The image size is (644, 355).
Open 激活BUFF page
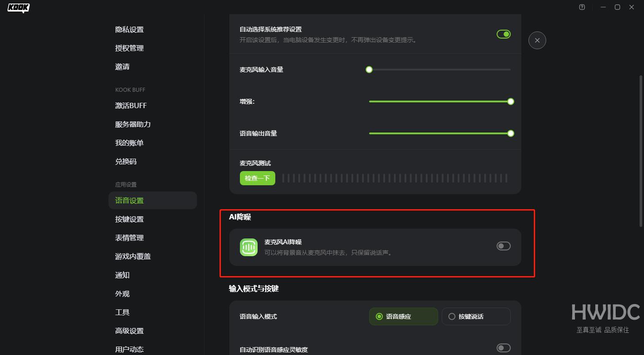coord(153,106)
